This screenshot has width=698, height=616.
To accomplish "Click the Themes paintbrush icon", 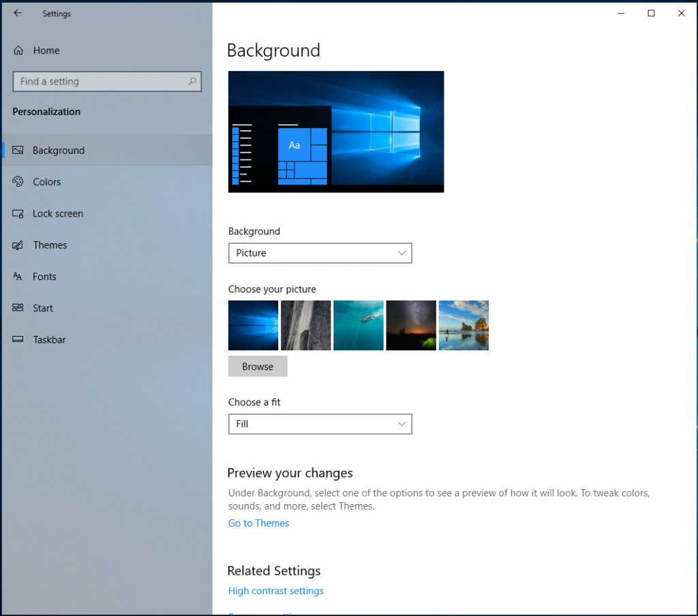I will tap(18, 245).
